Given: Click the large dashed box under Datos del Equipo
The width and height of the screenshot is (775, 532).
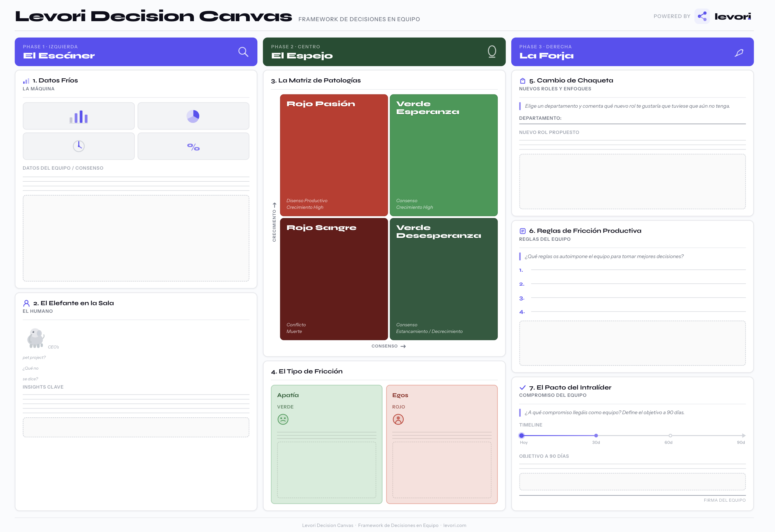Looking at the screenshot, I should 136,238.
